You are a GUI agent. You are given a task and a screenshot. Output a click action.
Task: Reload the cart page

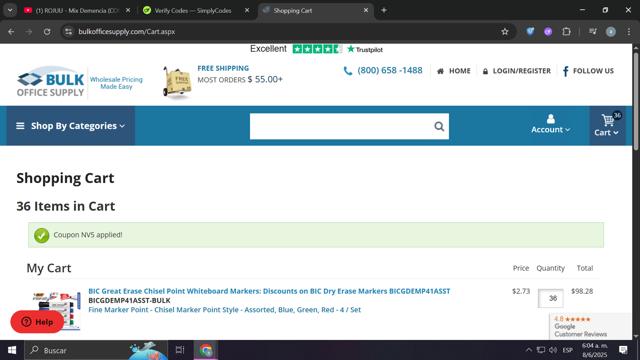coord(47,31)
